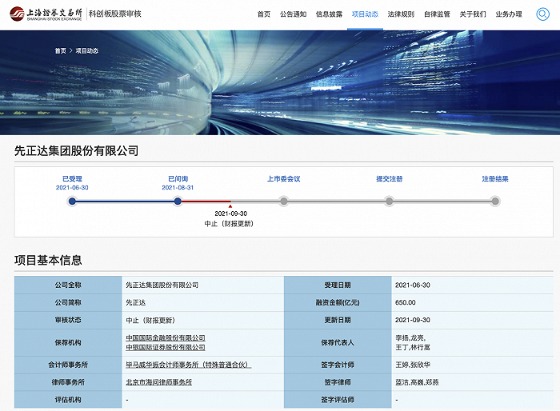Open the 公告通知 menu item
Image resolution: width=560 pixels, height=411 pixels.
(293, 14)
